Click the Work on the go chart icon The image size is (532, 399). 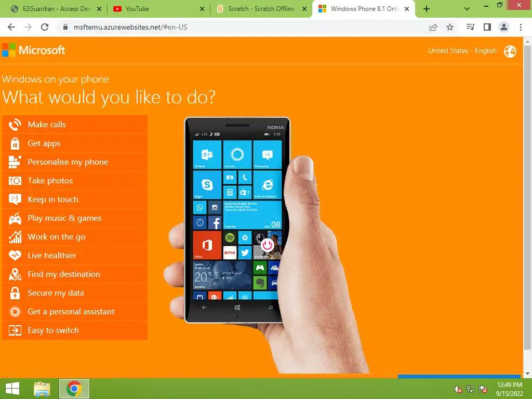pos(15,237)
